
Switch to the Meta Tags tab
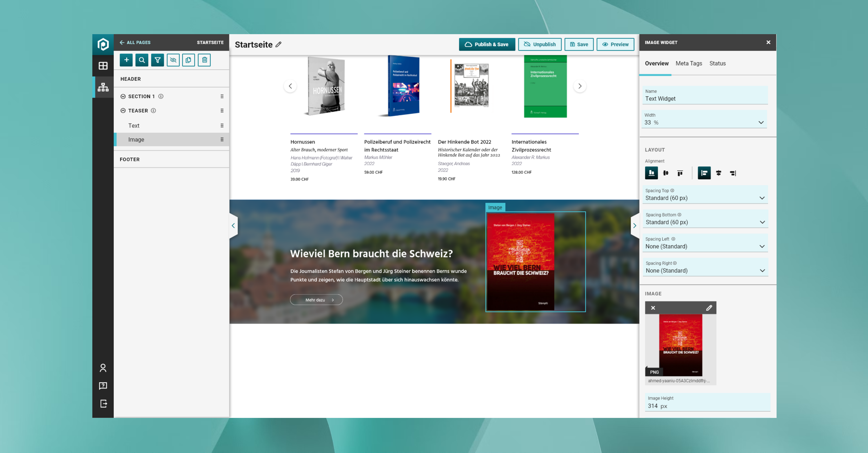click(x=688, y=63)
